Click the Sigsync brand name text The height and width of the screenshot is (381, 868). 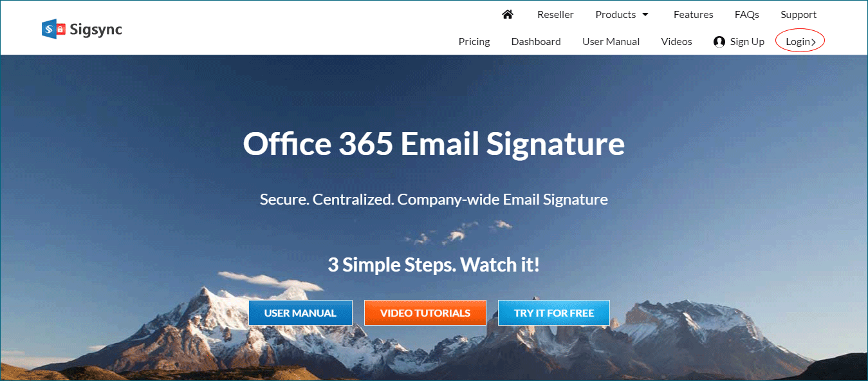(x=96, y=29)
